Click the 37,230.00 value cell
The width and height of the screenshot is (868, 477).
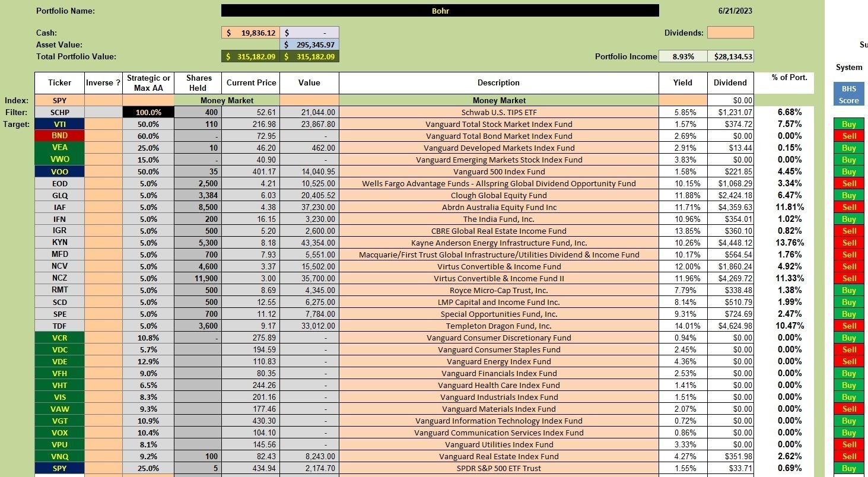tap(309, 207)
